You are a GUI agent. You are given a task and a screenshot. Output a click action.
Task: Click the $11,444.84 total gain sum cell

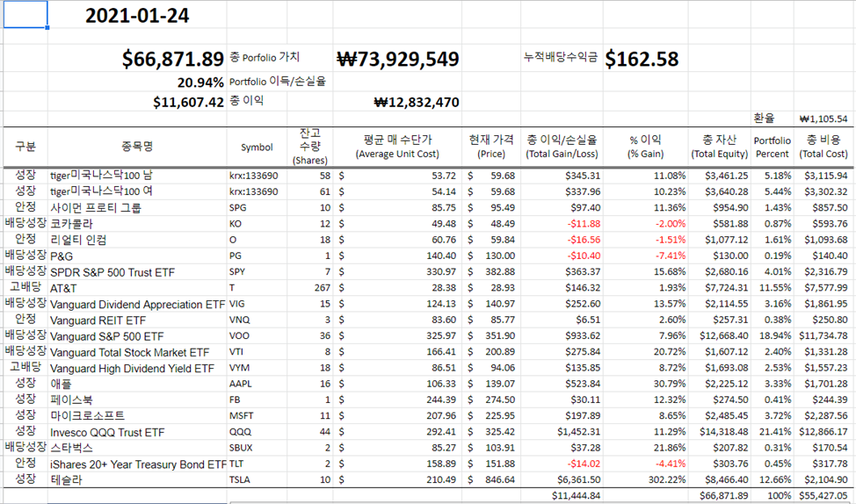[x=562, y=496]
